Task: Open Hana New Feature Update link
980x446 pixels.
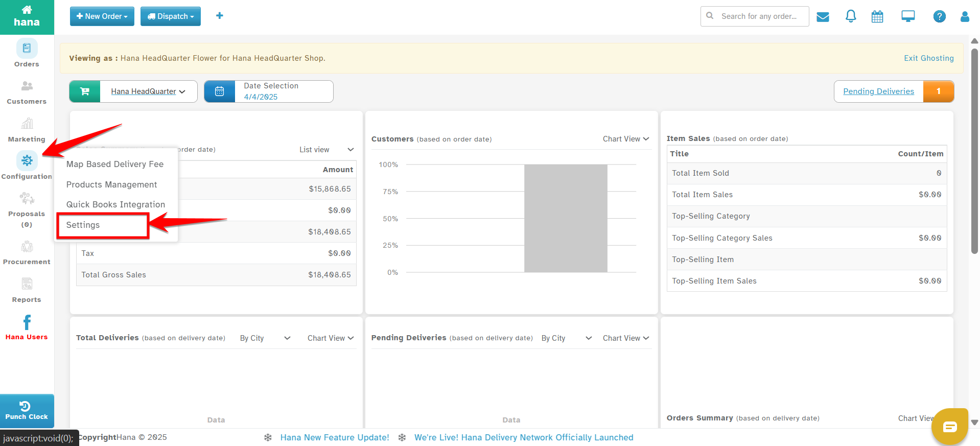Action: coord(335,437)
